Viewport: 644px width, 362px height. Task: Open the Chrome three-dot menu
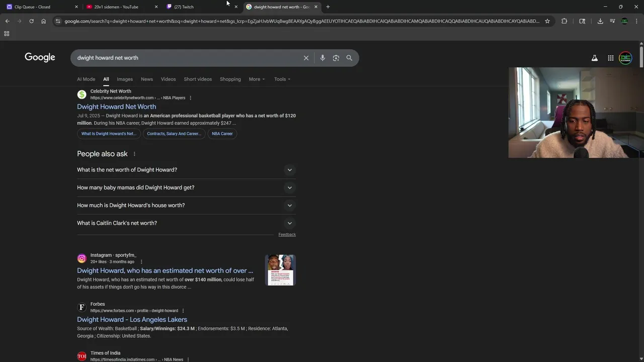click(x=636, y=21)
